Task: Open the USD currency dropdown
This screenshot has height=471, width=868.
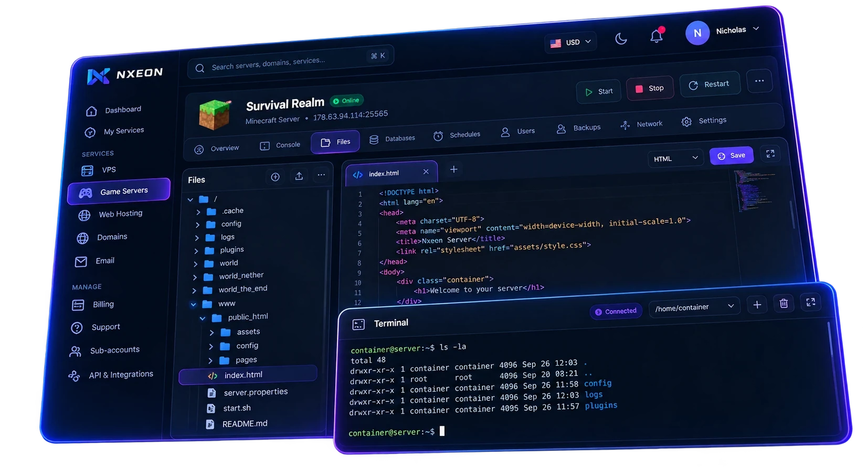Action: click(x=570, y=42)
